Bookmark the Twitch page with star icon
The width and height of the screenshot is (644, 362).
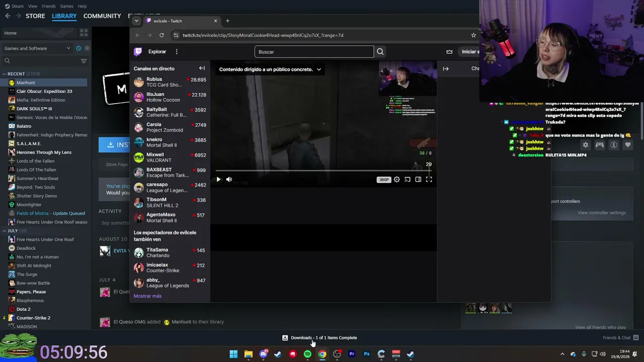(473, 35)
